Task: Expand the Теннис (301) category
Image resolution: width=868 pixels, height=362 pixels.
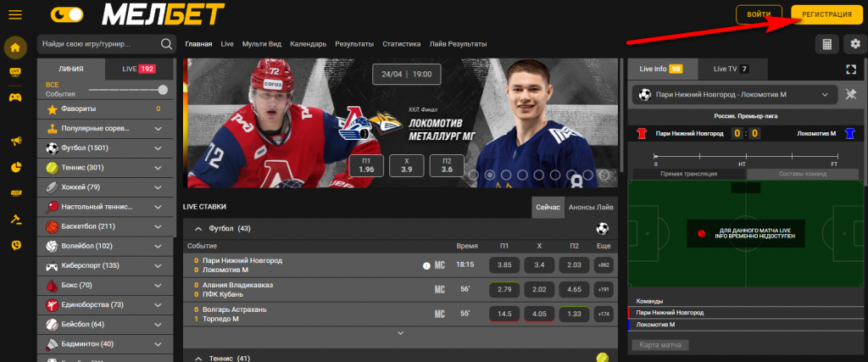Action: click(x=159, y=168)
